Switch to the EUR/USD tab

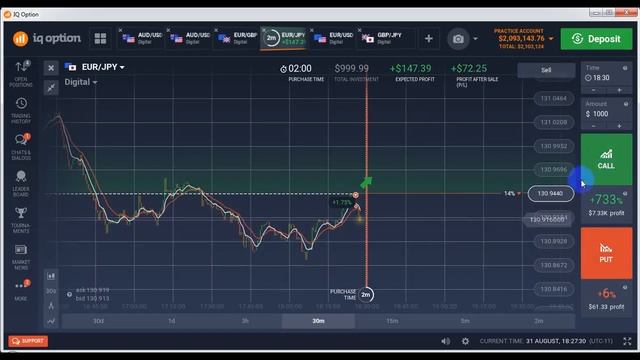pos(333,38)
